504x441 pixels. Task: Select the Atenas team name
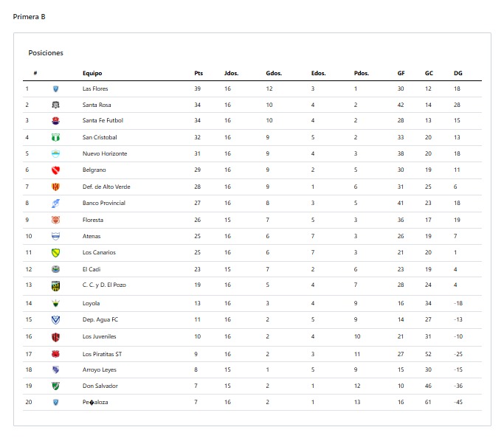click(x=92, y=237)
